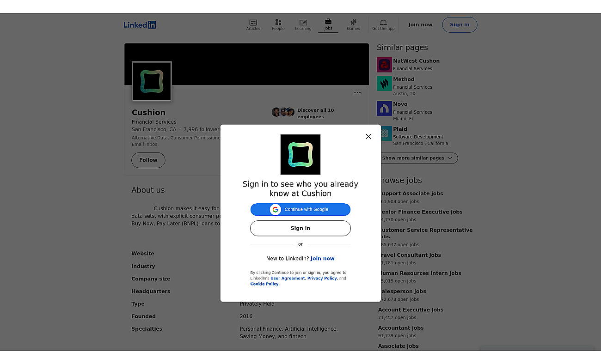The image size is (601, 364).
Task: Click the employee avatars group
Action: (283, 112)
